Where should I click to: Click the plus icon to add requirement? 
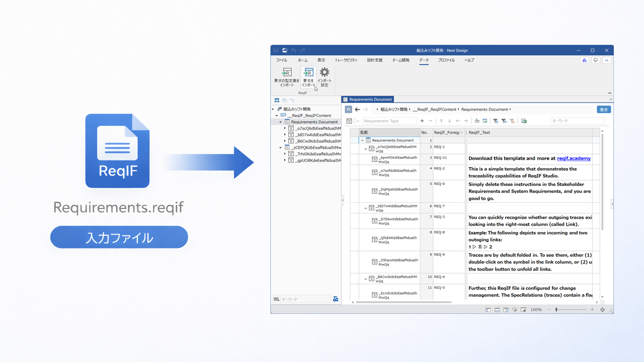[422, 121]
